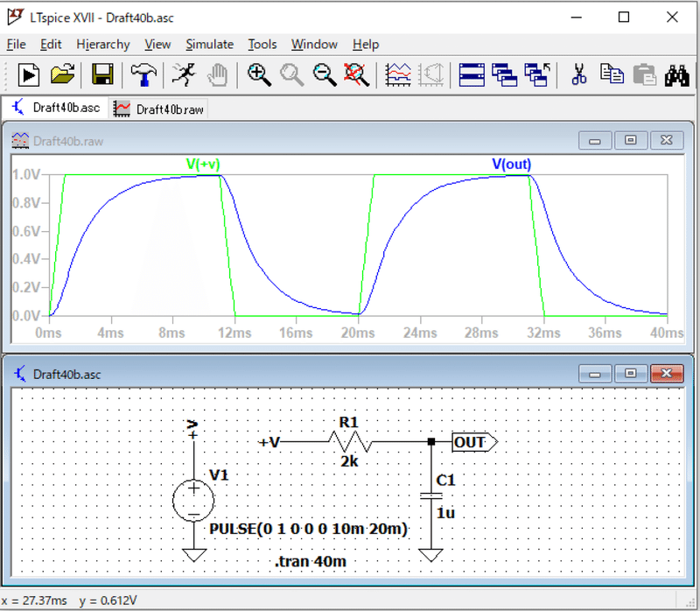Select the Zoom Out magnifier tool
Viewport: 700px width, 611px height.
coord(325,74)
